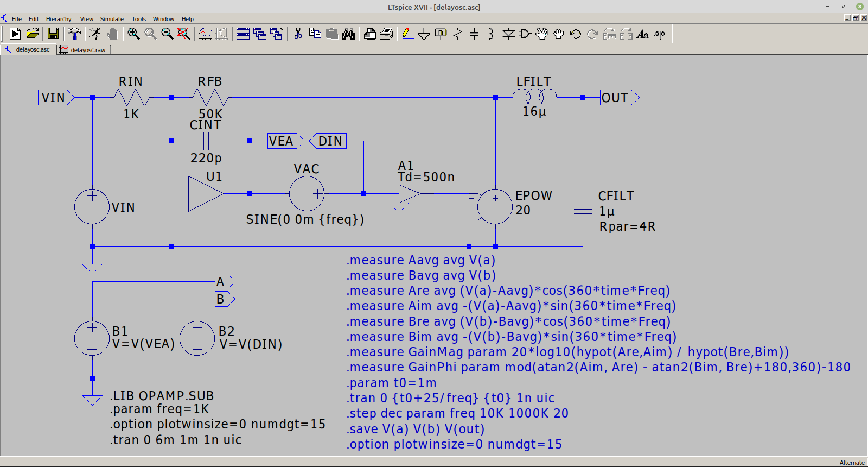
Task: Select the draw wire pencil tool
Action: (x=407, y=34)
